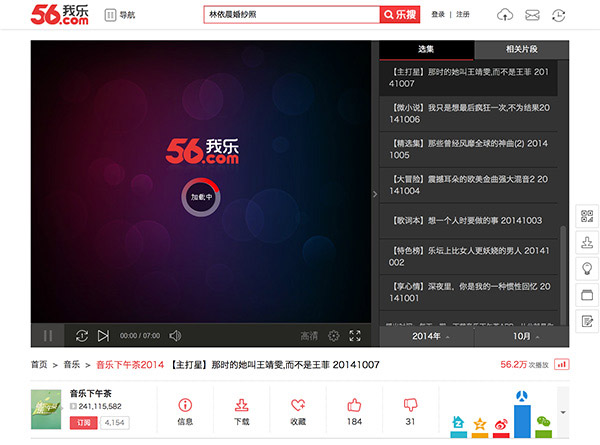Play episode 【歌词本】想一个人时要做的事

pos(468,220)
